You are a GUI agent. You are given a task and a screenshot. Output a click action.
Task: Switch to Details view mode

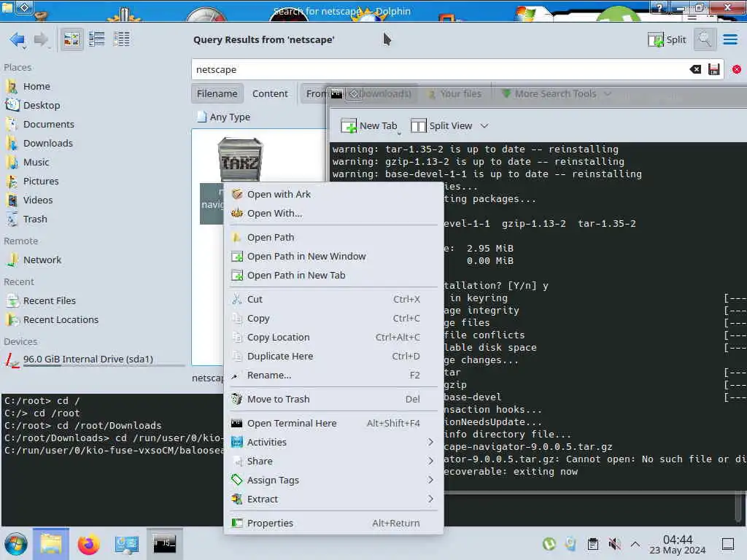122,39
